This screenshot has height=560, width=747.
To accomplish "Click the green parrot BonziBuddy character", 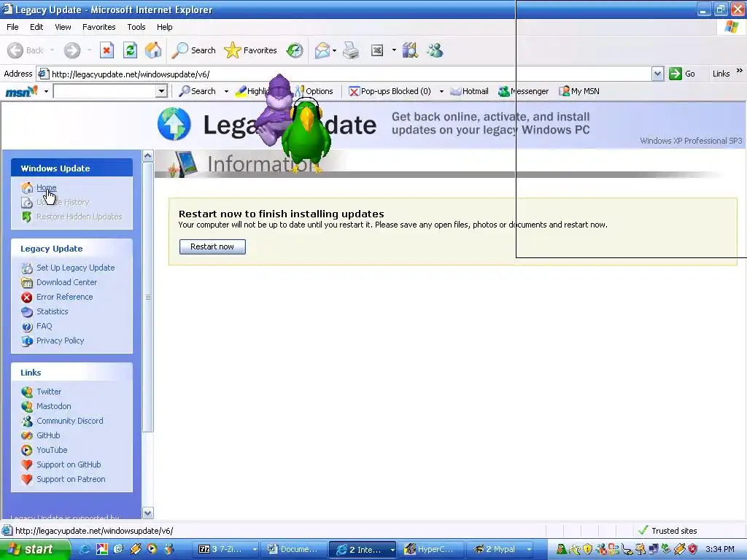I will coord(306,135).
